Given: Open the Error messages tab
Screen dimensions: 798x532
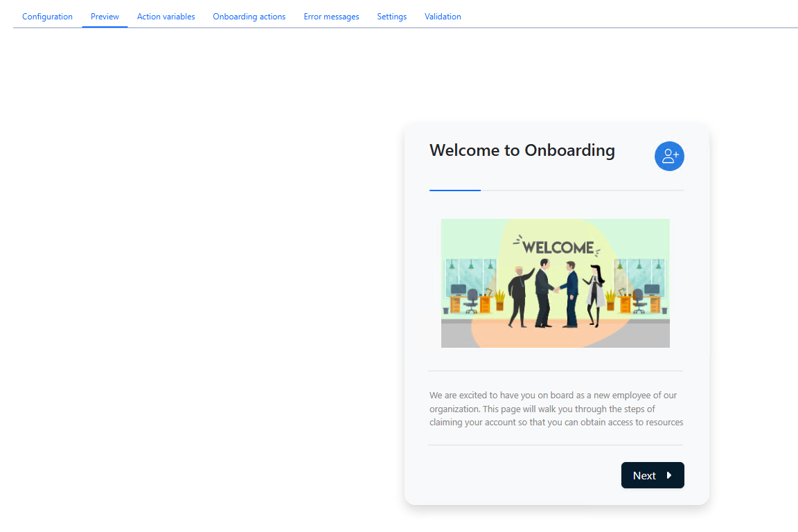Looking at the screenshot, I should pos(331,17).
